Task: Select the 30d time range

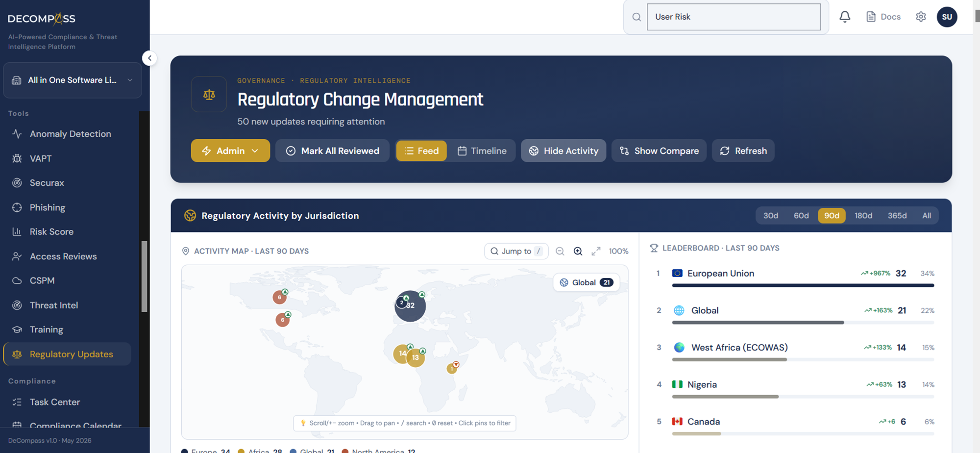Action: (x=770, y=216)
